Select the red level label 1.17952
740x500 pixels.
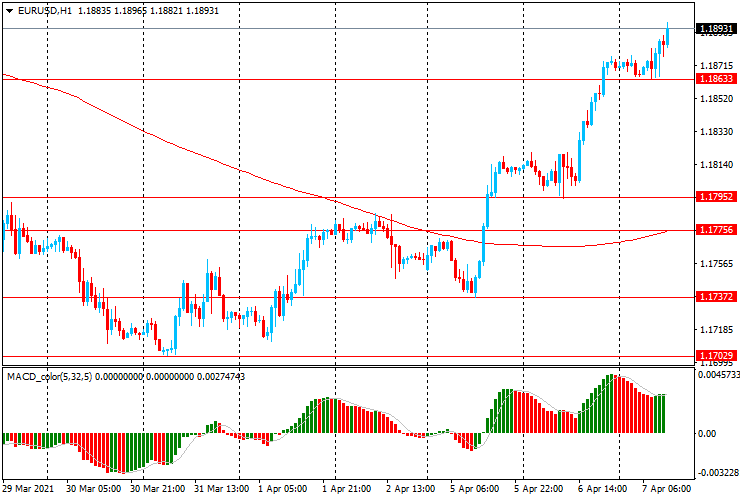(716, 197)
